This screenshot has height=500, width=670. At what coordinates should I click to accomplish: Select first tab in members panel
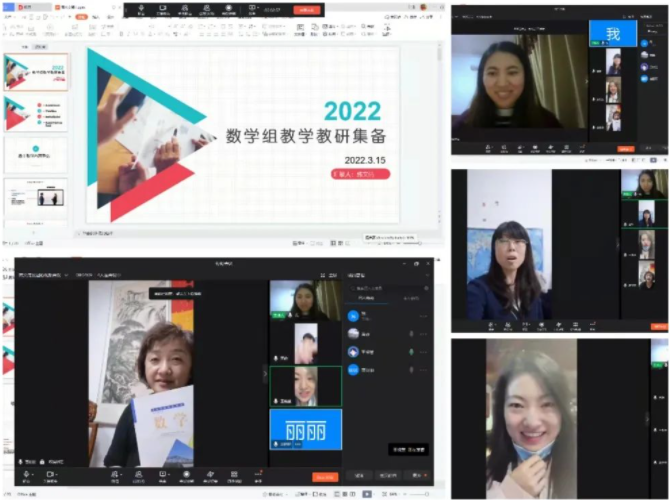366,298
